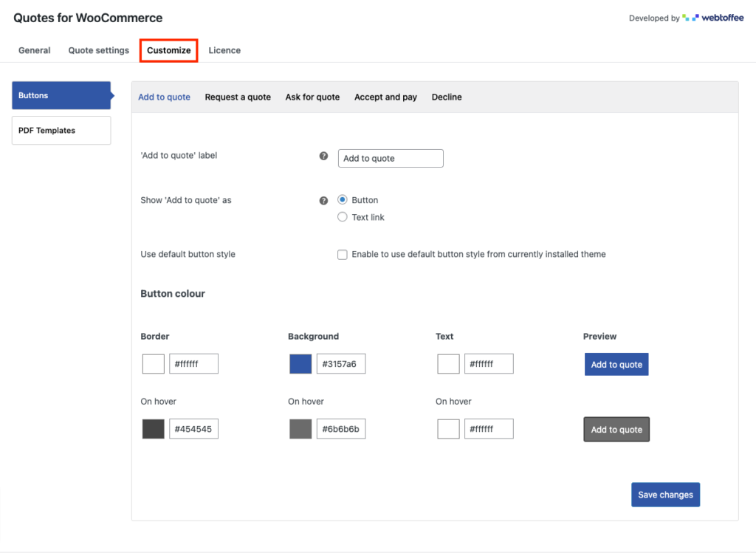Screen dimensions: 756x553
Task: Switch to Request a quote sub-tab
Action: [x=238, y=97]
